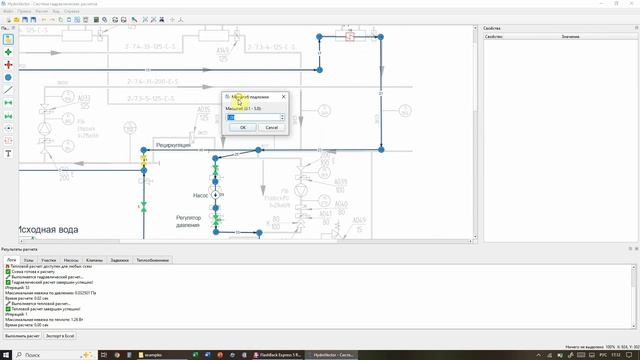Run calculation via the dark green calculator icon
The height and width of the screenshot is (360, 640).
click(96, 20)
